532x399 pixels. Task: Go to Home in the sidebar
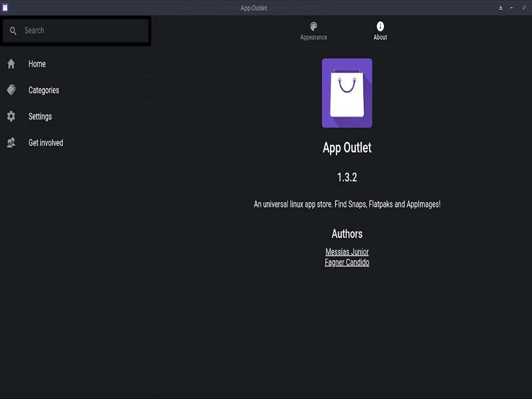pyautogui.click(x=37, y=63)
